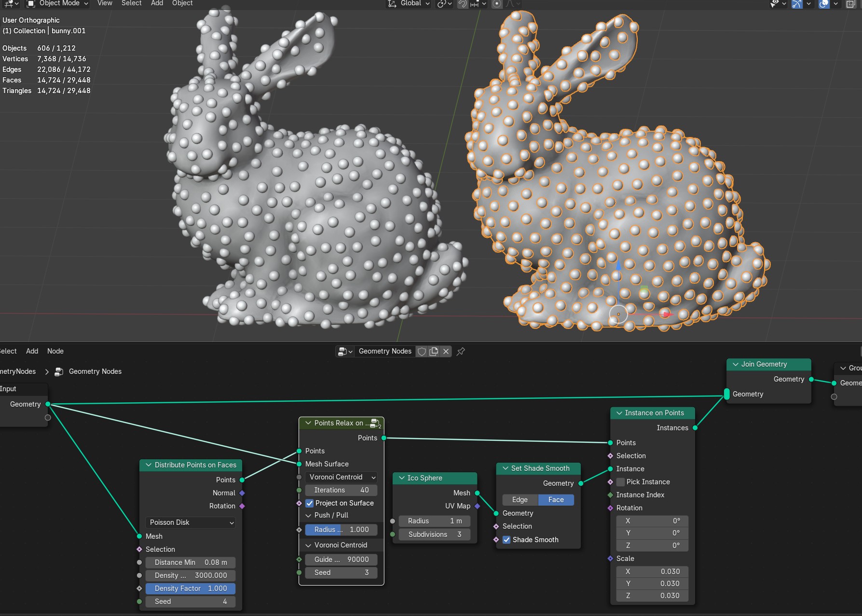This screenshot has width=862, height=616.
Task: Select the Face domain button
Action: (x=556, y=500)
